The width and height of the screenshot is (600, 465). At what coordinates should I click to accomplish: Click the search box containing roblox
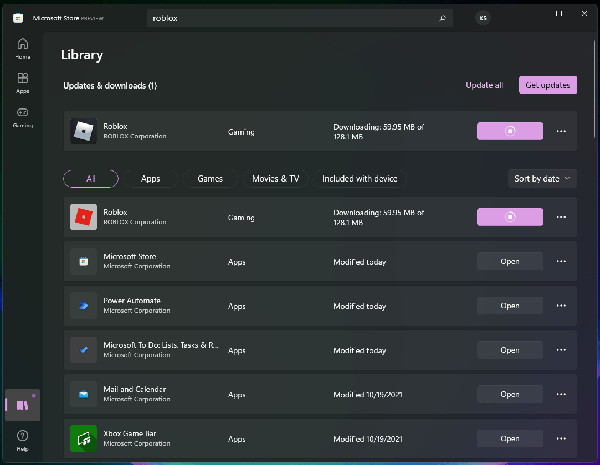tap(300, 18)
